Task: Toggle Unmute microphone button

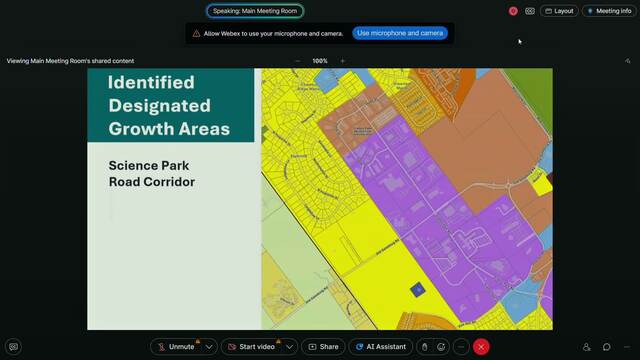Action: click(177, 347)
